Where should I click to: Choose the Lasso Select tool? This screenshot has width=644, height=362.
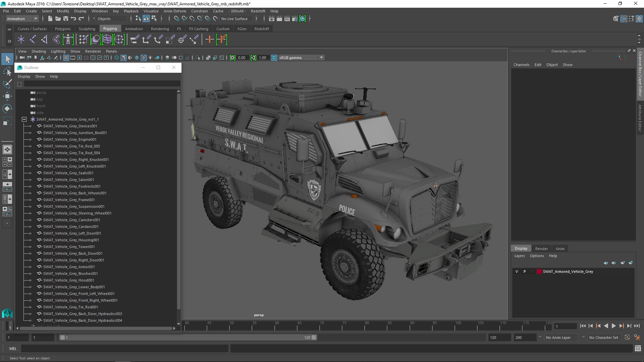[x=7, y=71]
